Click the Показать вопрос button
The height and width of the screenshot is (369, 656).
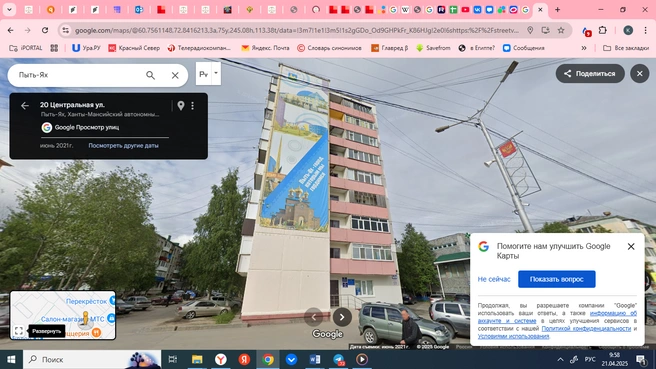click(556, 279)
